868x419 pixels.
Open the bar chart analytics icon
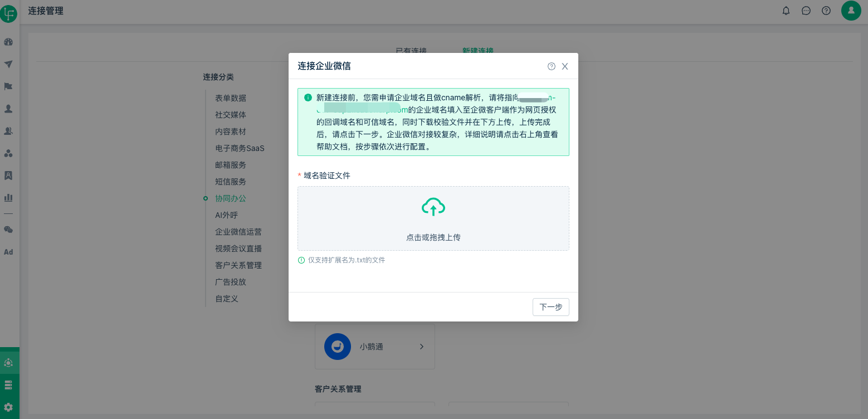[x=8, y=198]
